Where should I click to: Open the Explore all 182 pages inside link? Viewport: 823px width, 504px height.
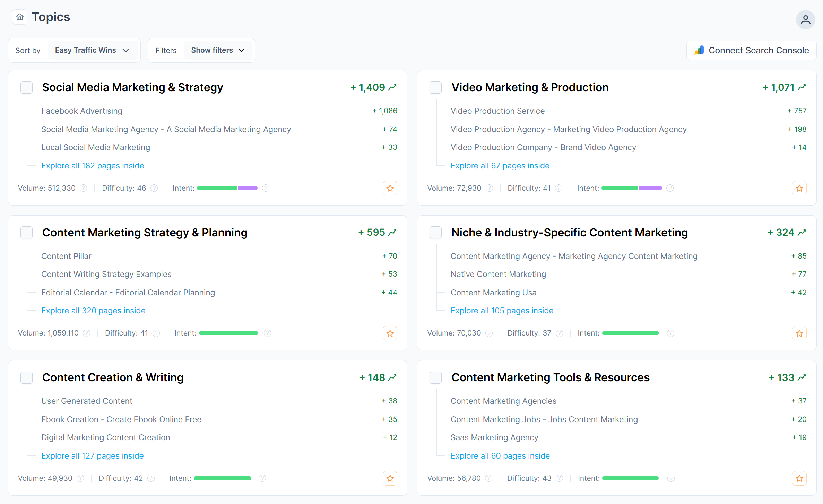coord(93,166)
